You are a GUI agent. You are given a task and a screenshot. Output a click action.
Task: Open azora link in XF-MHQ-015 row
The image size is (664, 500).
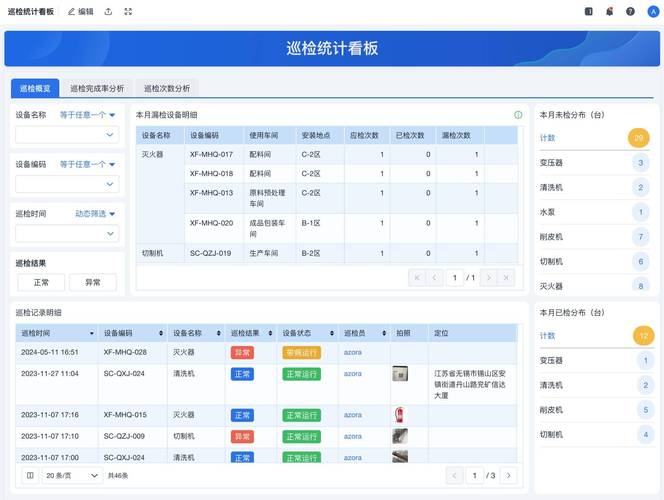pyautogui.click(x=353, y=415)
